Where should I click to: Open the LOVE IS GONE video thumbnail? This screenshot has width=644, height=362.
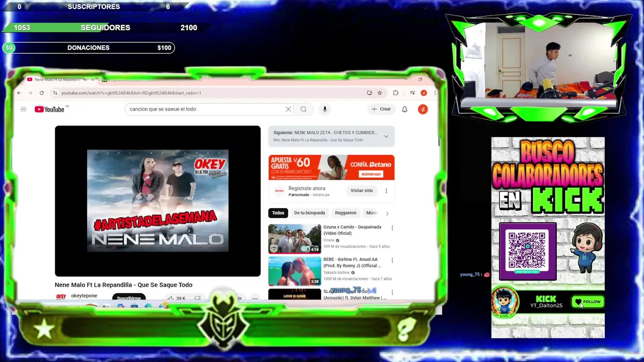tap(294, 295)
